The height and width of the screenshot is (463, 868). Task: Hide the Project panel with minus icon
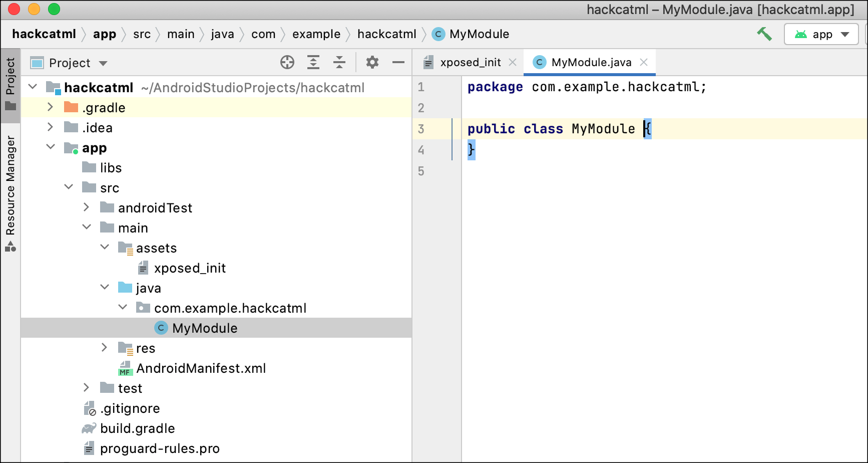(398, 63)
